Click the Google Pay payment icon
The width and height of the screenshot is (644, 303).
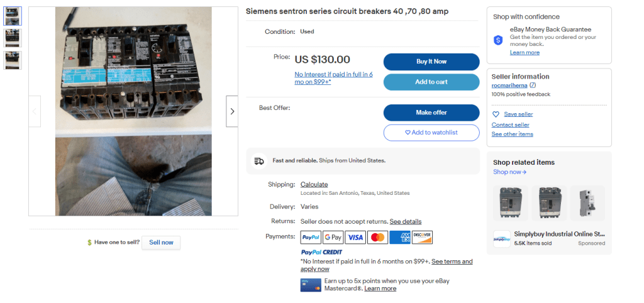tap(333, 237)
